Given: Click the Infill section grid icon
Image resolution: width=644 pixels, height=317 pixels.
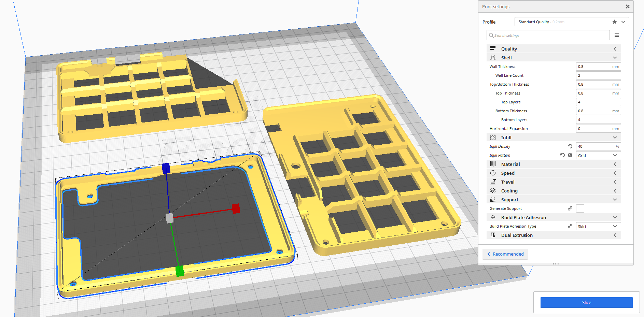Looking at the screenshot, I should point(493,137).
